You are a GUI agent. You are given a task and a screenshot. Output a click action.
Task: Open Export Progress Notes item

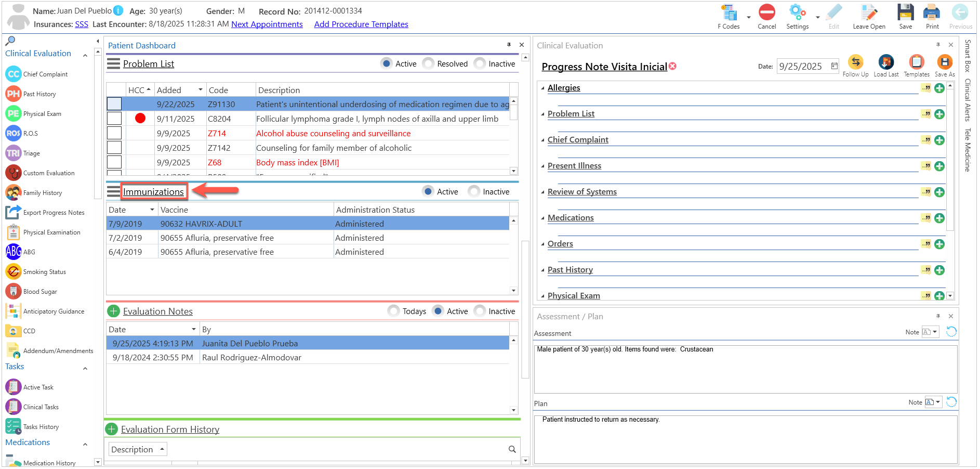tap(45, 213)
